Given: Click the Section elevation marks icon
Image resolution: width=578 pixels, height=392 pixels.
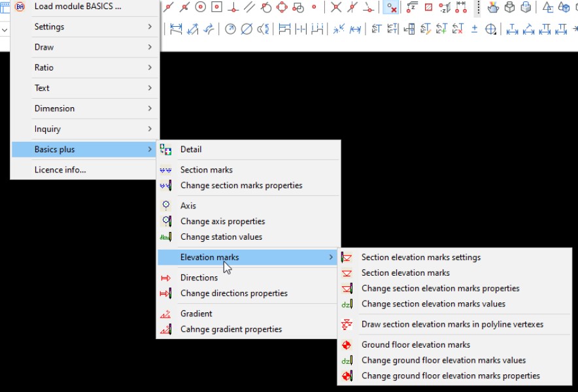Looking at the screenshot, I should tap(347, 273).
